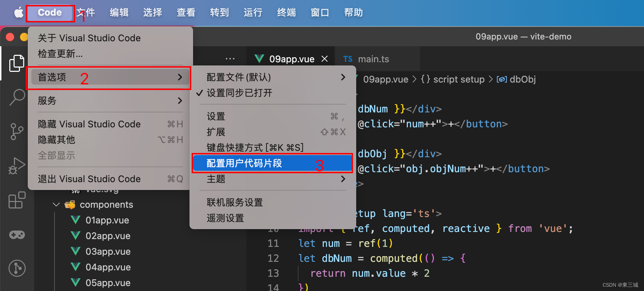Switch to the 09app.vue editor tab

click(x=291, y=59)
